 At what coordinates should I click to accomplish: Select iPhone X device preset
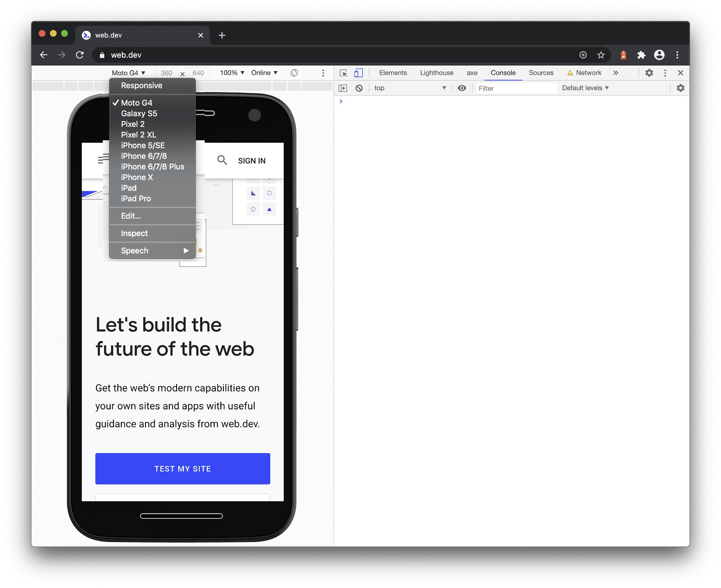click(x=136, y=177)
